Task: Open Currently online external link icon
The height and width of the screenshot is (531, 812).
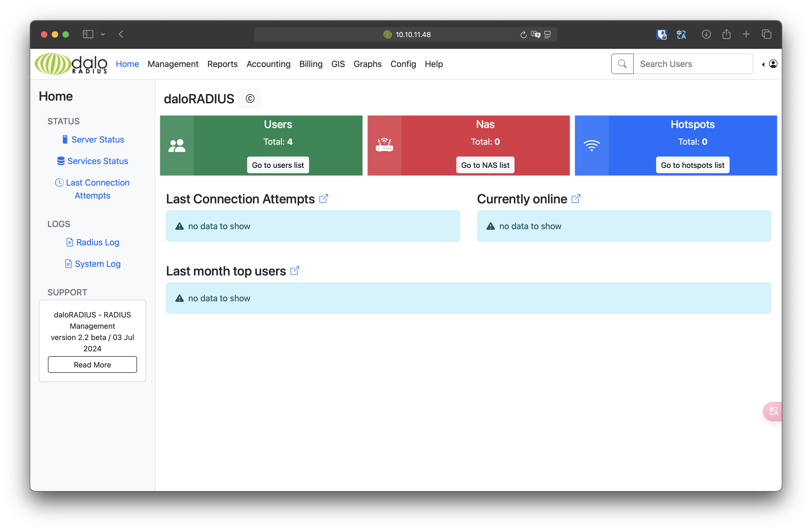Action: [x=576, y=198]
